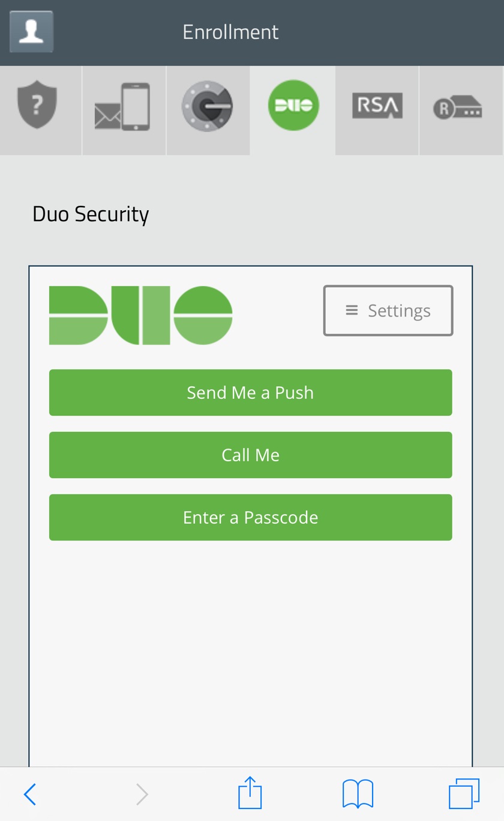504x821 pixels.
Task: Click the Duo Security heading
Action: click(91, 214)
